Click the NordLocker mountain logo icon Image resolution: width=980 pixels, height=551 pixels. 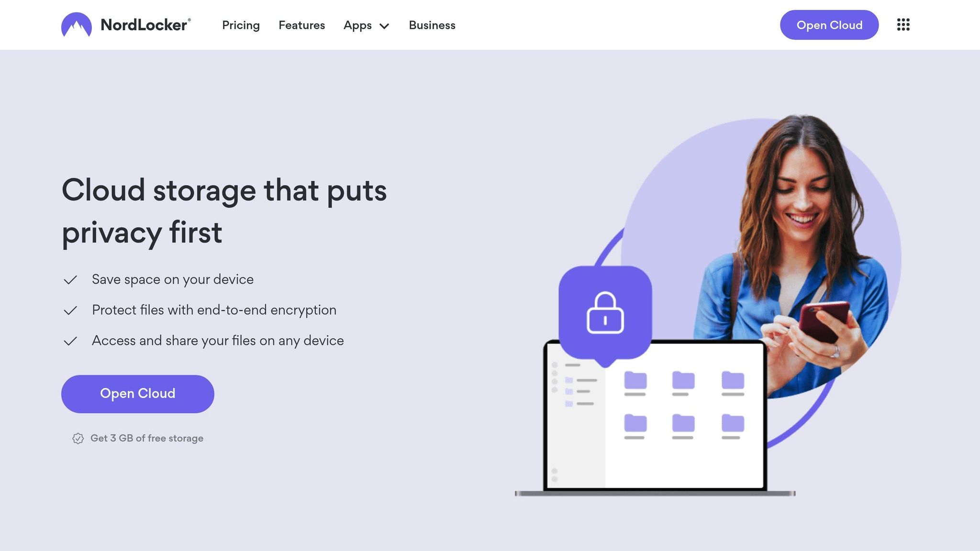[77, 25]
